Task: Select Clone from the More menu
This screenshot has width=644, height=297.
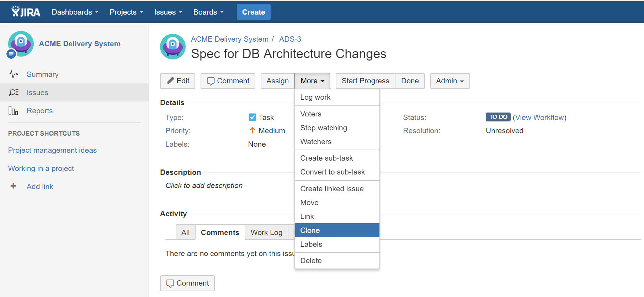Action: click(x=337, y=230)
